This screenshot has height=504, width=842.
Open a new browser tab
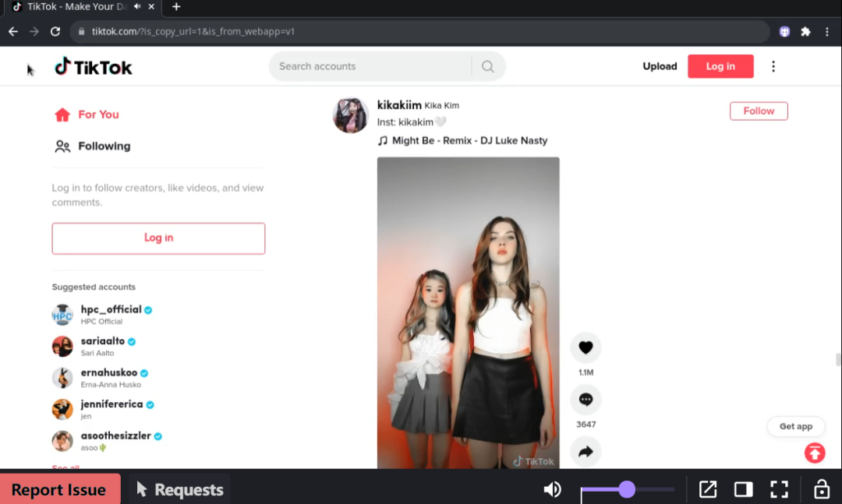pyautogui.click(x=176, y=6)
